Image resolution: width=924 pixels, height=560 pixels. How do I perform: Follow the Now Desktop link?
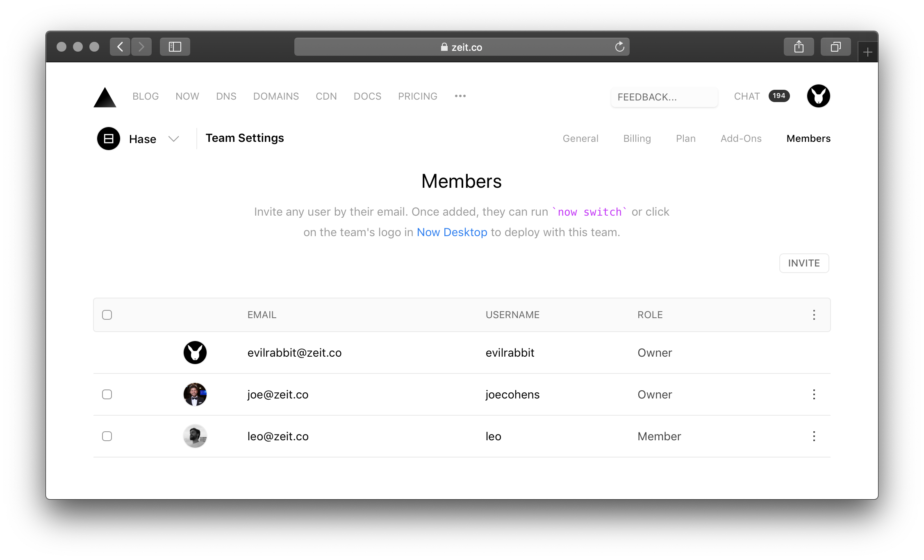452,232
